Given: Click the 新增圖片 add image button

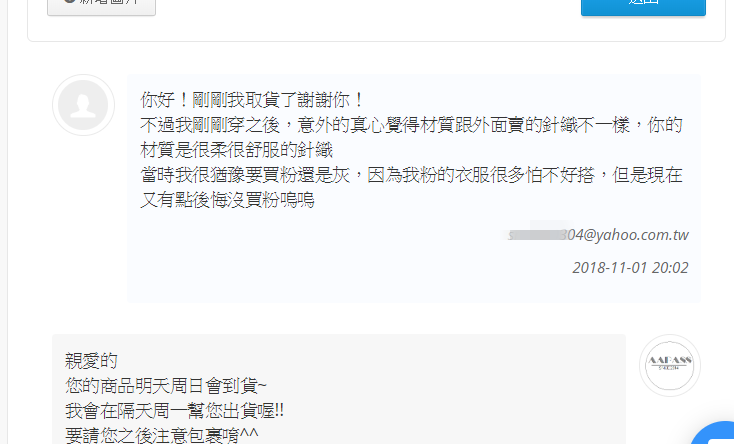Looking at the screenshot, I should [102, 5].
